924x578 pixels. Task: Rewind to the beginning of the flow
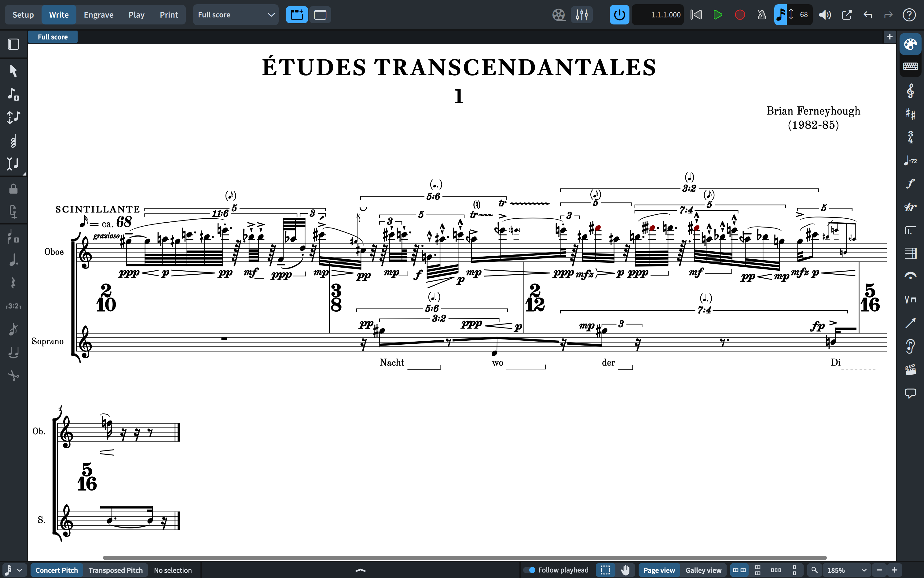[x=696, y=15]
